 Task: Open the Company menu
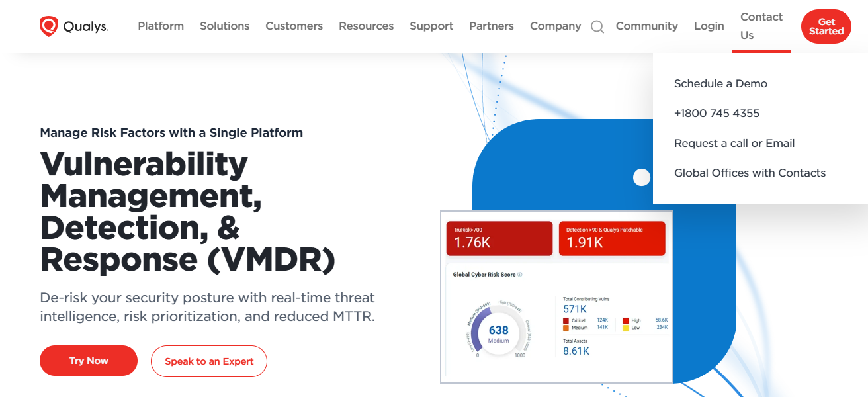[x=556, y=26]
